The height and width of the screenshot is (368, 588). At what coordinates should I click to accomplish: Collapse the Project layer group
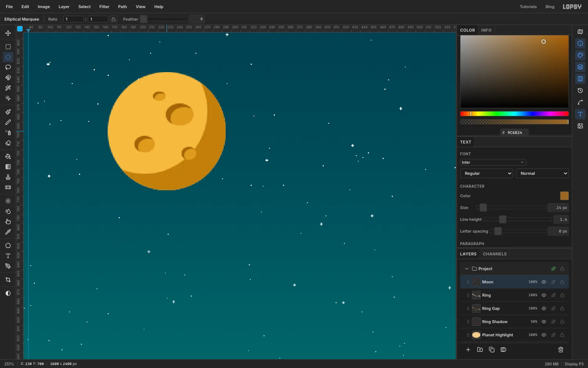467,269
